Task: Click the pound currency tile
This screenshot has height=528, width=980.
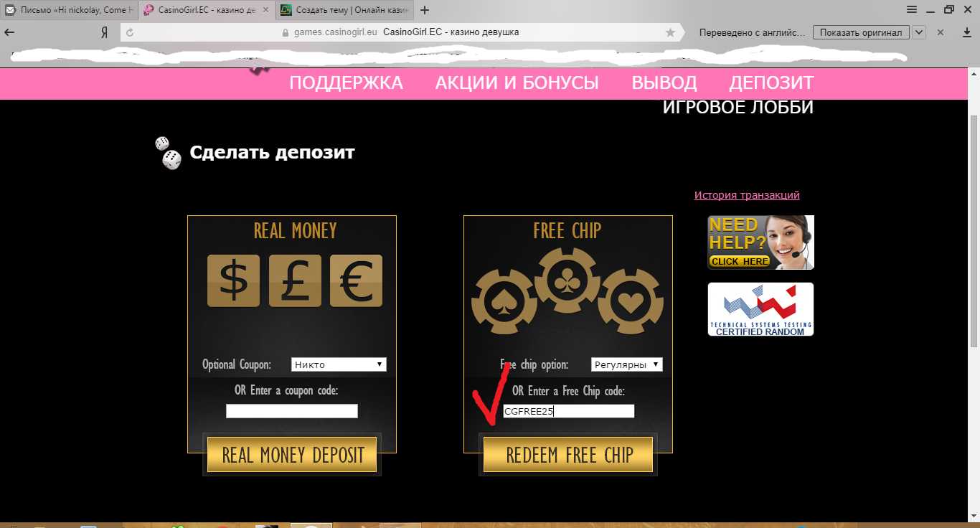Action: tap(295, 280)
